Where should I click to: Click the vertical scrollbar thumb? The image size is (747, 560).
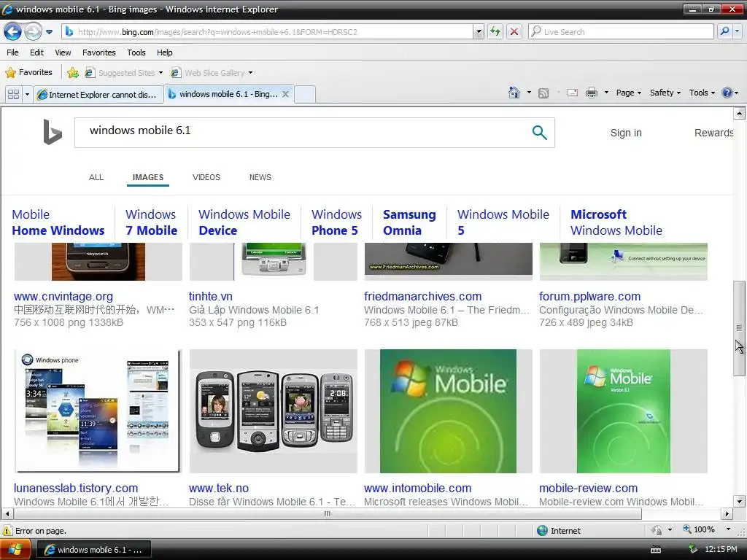click(x=739, y=328)
